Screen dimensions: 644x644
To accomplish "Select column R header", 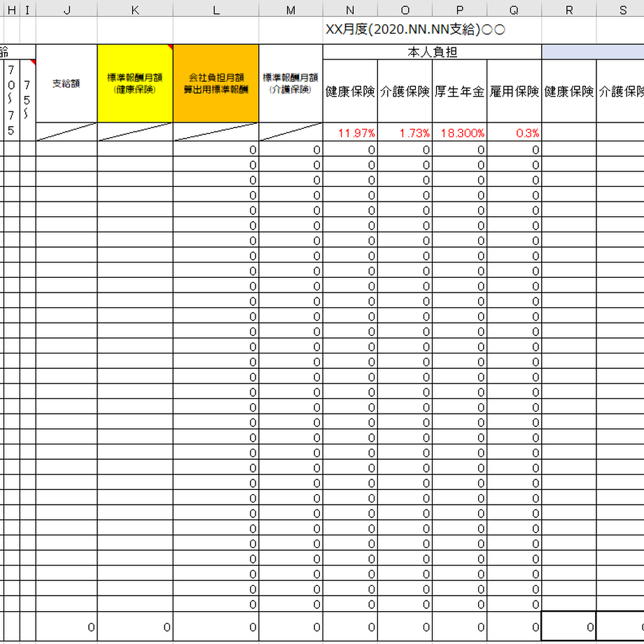I will pos(569,10).
